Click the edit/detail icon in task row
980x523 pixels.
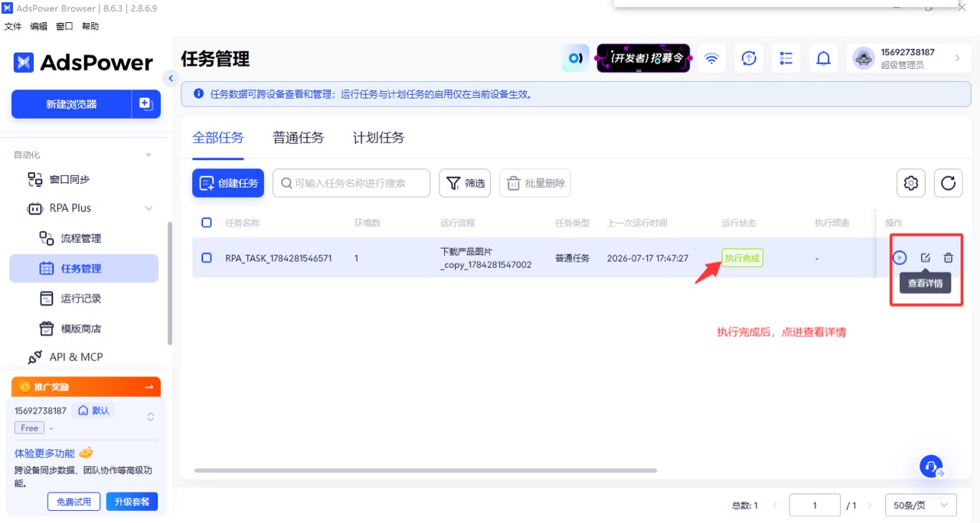click(x=925, y=258)
